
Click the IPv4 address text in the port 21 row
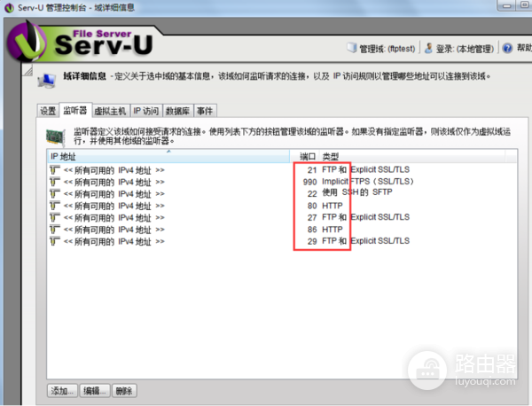pos(114,170)
